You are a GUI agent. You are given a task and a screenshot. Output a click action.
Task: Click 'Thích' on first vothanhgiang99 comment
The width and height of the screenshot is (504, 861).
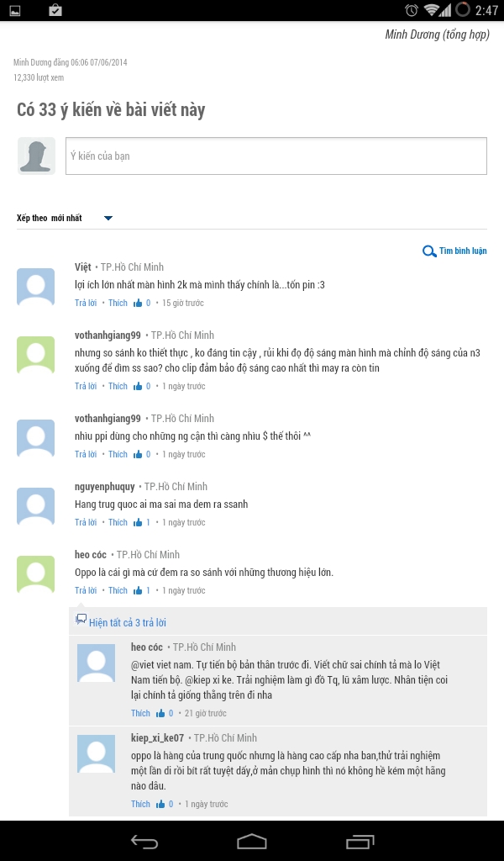coord(118,386)
